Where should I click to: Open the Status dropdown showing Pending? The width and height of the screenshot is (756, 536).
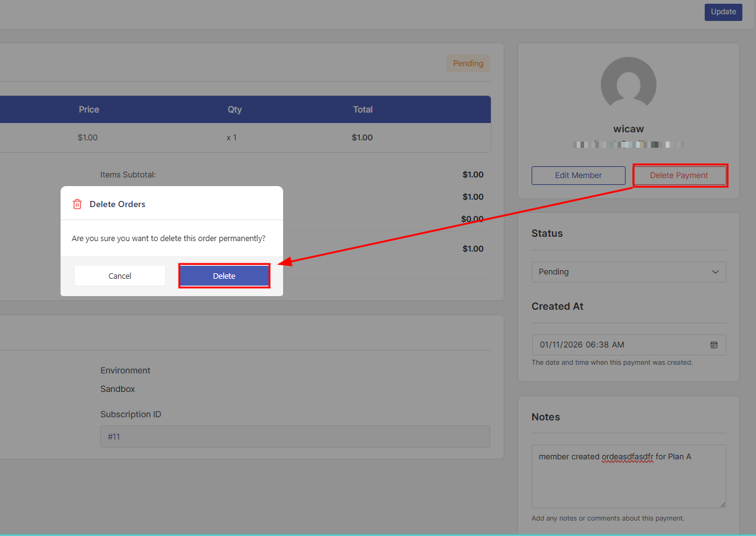coord(629,272)
